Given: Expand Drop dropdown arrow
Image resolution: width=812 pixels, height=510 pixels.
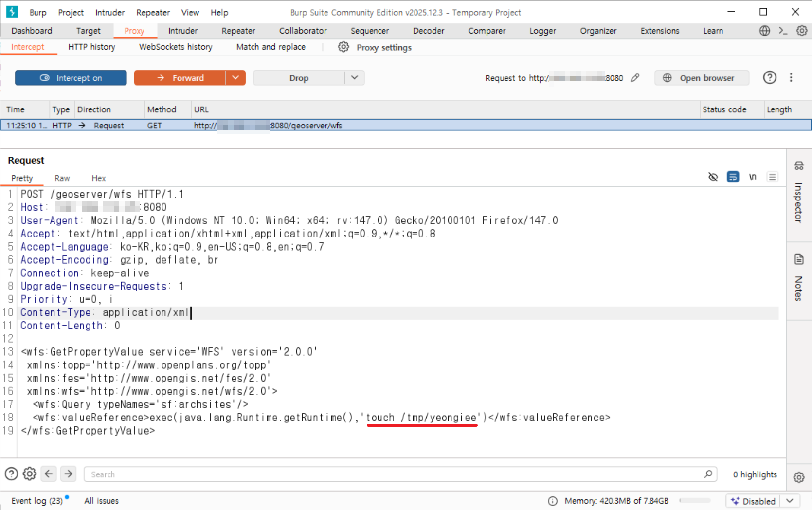Looking at the screenshot, I should 355,78.
